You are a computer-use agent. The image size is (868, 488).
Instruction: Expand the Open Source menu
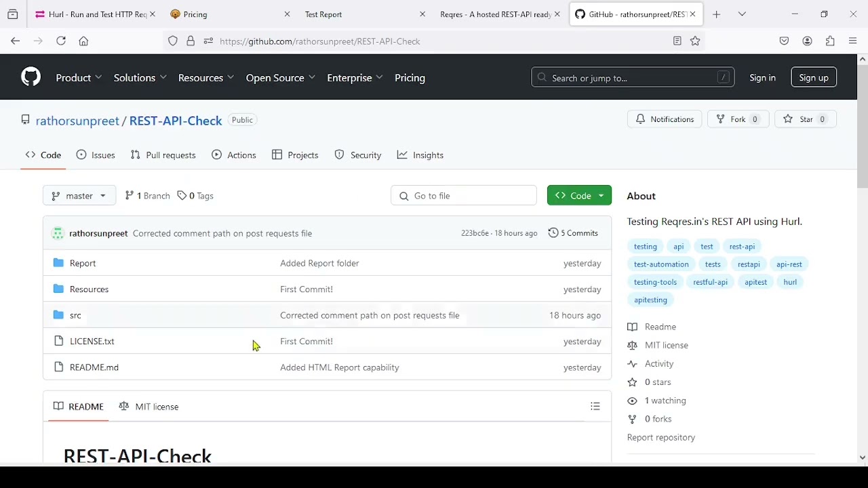(281, 78)
